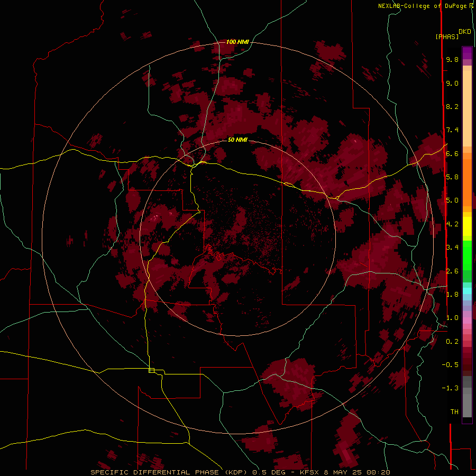Click the "[PHAS]" legend heading
The width and height of the screenshot is (476, 476).
point(447,36)
